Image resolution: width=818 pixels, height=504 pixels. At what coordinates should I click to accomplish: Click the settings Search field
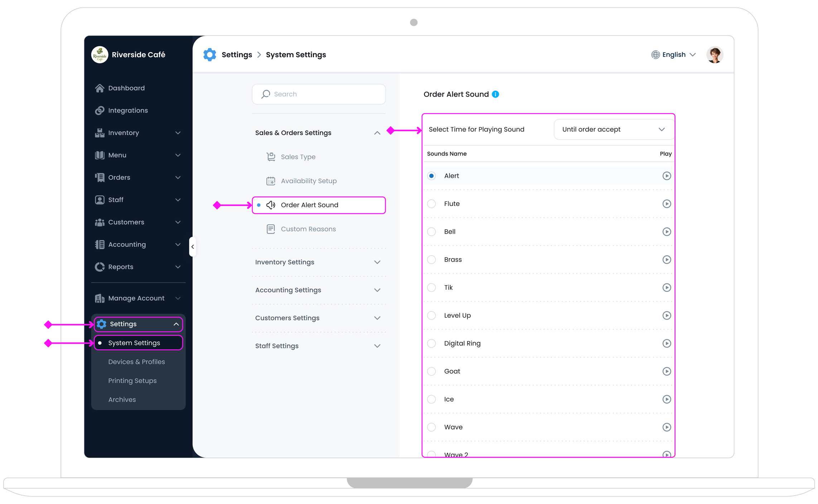[319, 94]
